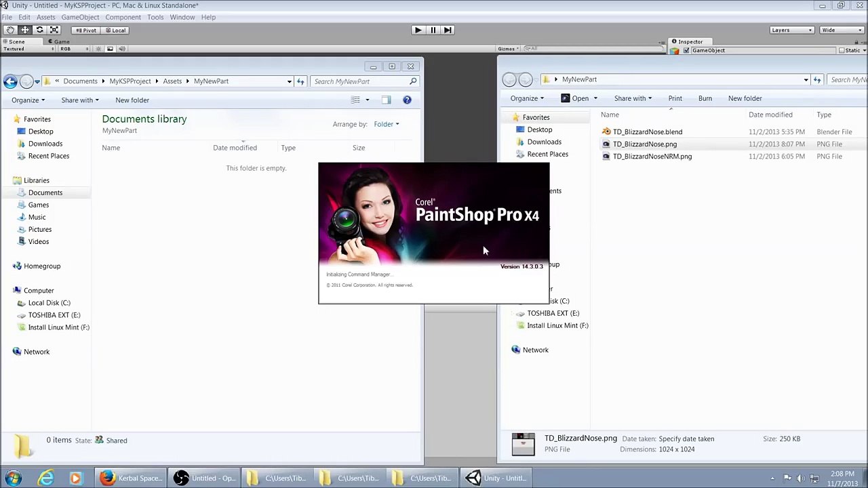Click the volume icon in system tray
The width and height of the screenshot is (868, 488).
pos(800,479)
